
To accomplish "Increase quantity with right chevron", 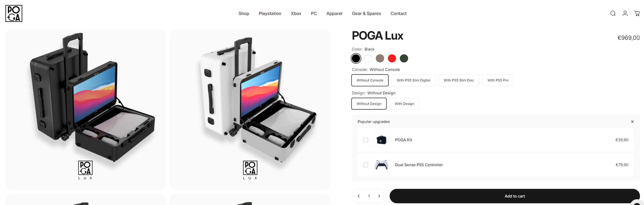I will (x=379, y=196).
